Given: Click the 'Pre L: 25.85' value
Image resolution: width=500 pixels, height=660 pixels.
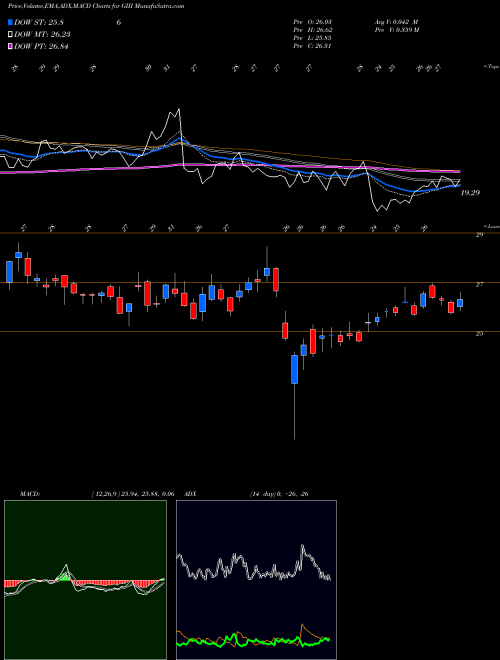Looking at the screenshot, I should [x=313, y=38].
